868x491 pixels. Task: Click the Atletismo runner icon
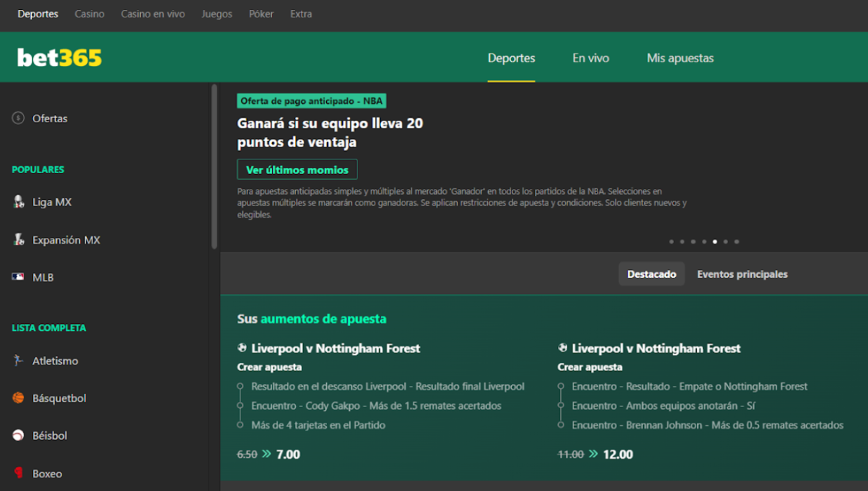pyautogui.click(x=18, y=361)
